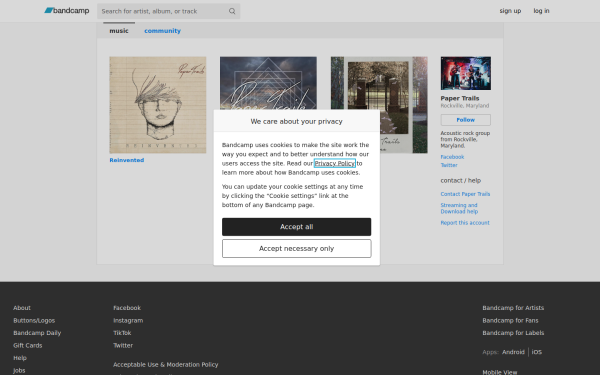Click the Reinvented album title link
Image resolution: width=600 pixels, height=375 pixels.
(x=127, y=160)
